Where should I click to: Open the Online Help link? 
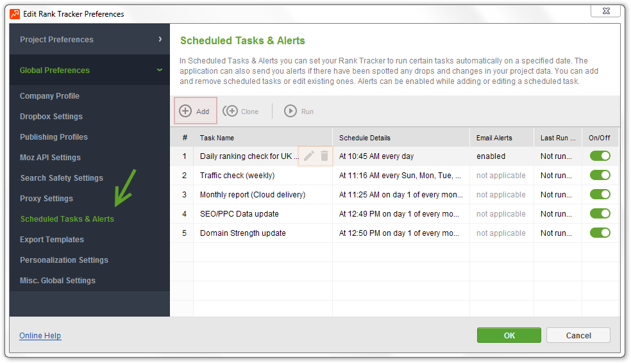(40, 335)
